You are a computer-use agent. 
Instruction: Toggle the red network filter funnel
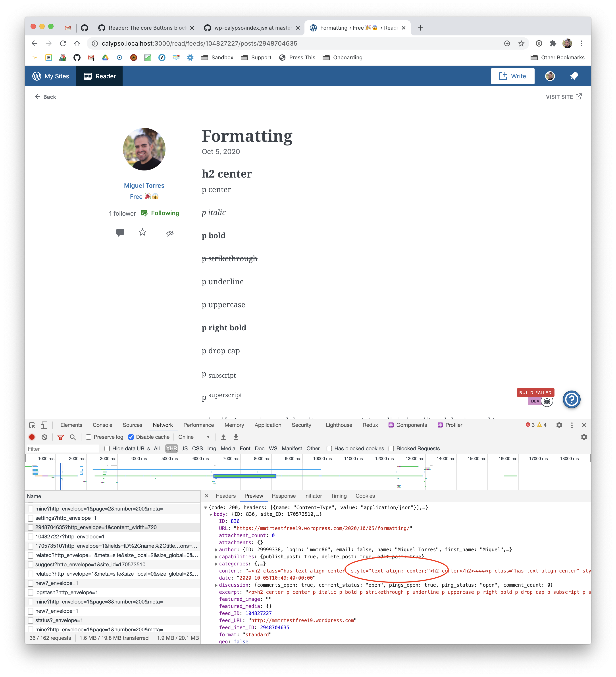pyautogui.click(x=60, y=437)
